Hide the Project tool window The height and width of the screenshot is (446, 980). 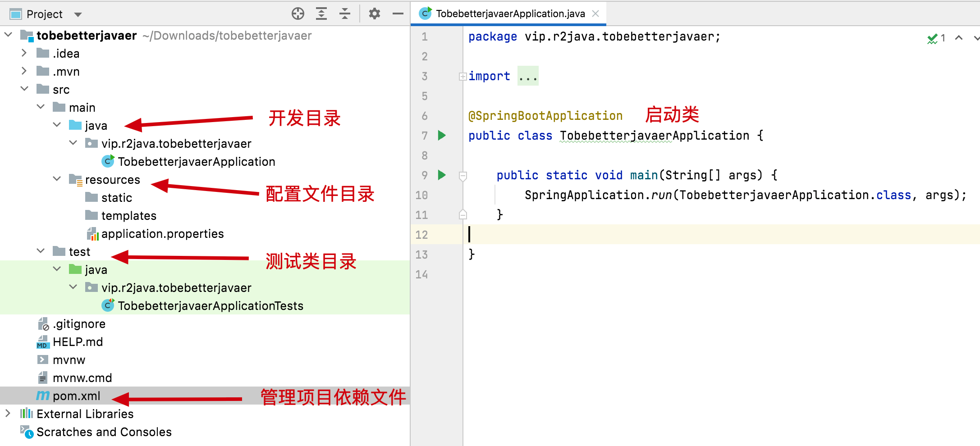(398, 14)
